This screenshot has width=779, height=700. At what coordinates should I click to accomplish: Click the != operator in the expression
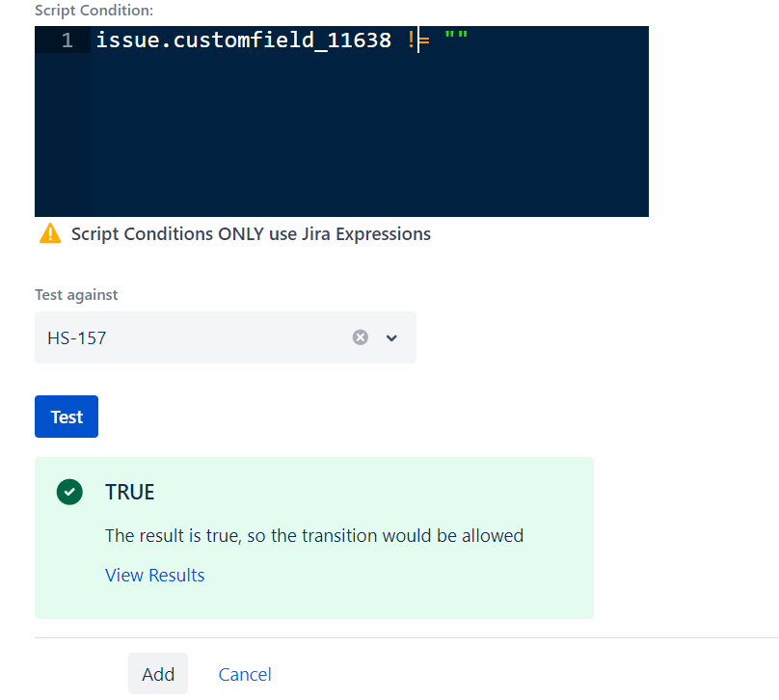[x=418, y=40]
